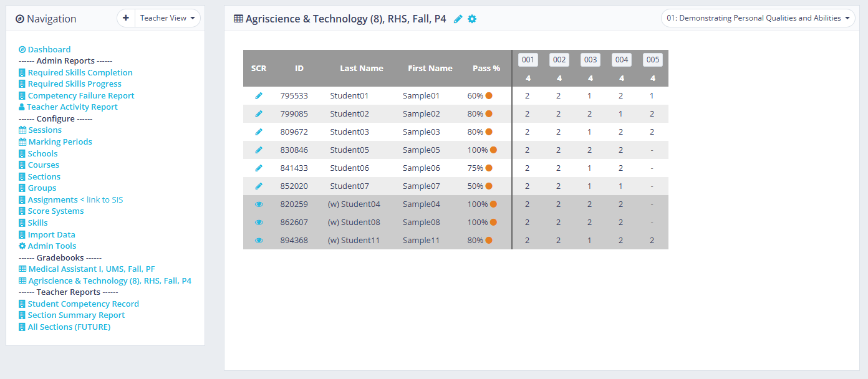
Task: Open gear settings icon beside gradebook title
Action: [x=472, y=19]
